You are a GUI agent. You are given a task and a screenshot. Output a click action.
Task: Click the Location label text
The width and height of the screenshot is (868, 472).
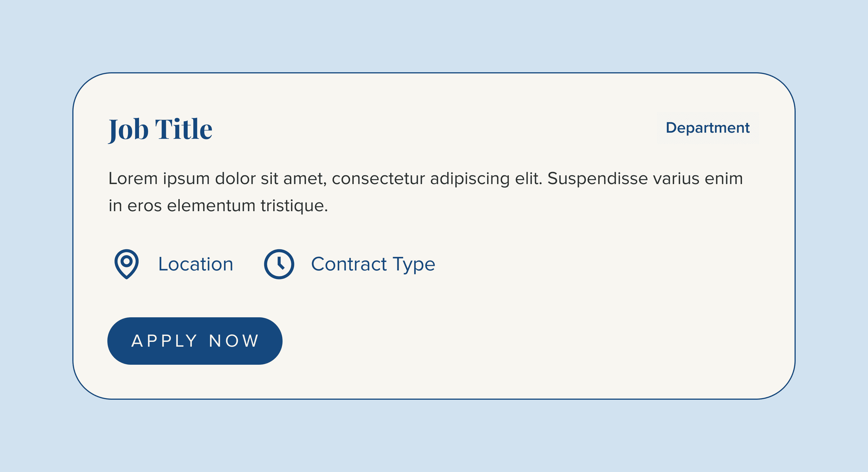pos(196,264)
